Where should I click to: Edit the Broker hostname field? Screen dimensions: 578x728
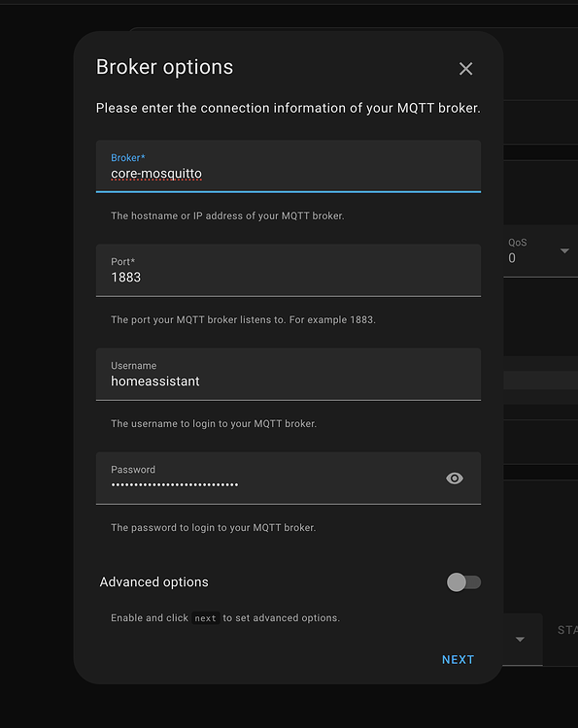[x=289, y=166]
